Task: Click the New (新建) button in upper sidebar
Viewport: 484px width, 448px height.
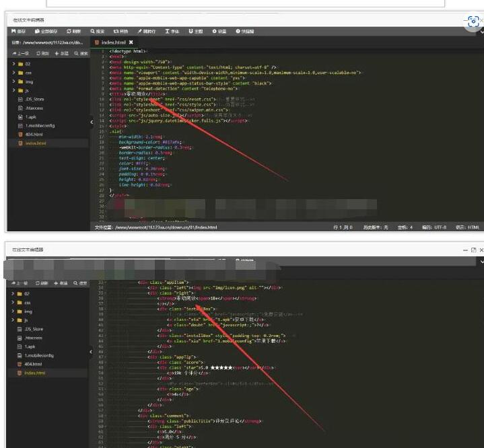Action: pyautogui.click(x=63, y=52)
